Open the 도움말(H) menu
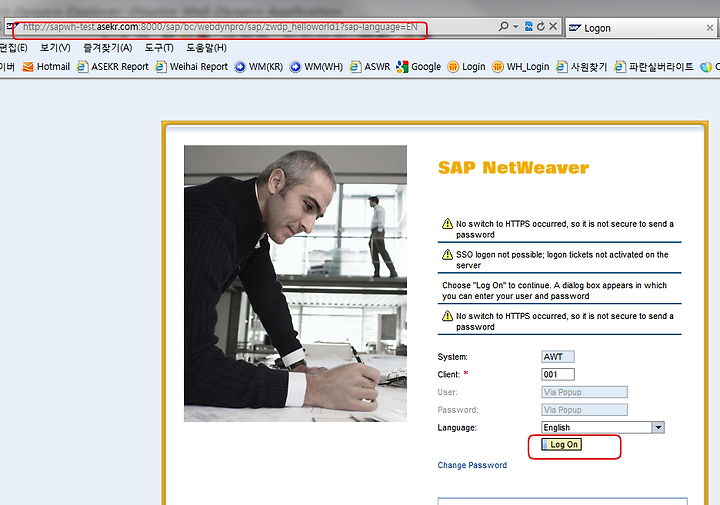 [206, 48]
